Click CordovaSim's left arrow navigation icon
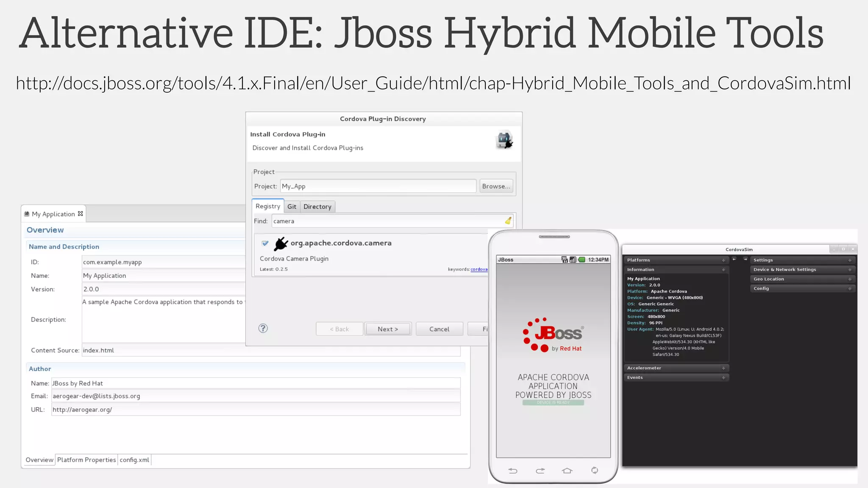This screenshot has width=868, height=488. click(734, 259)
